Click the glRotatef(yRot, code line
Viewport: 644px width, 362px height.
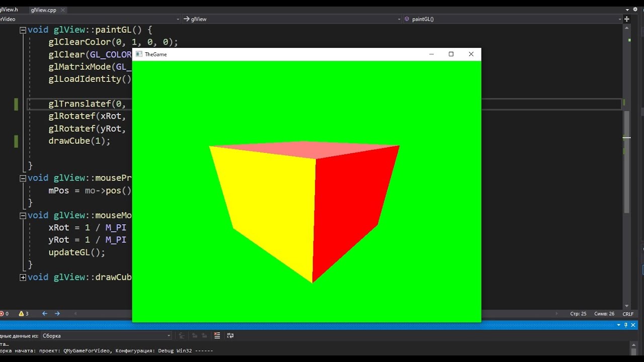[88, 129]
